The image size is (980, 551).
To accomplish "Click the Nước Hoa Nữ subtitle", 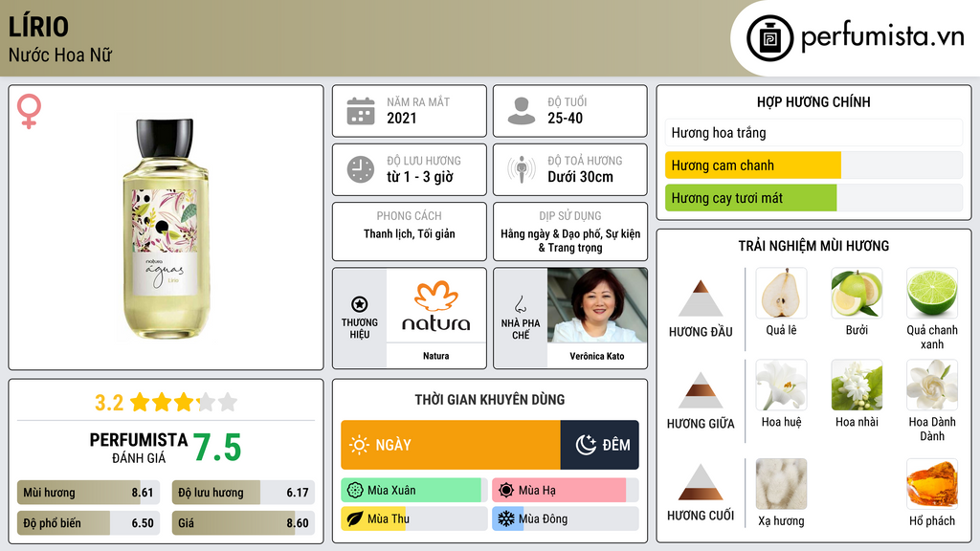I will click(x=60, y=55).
